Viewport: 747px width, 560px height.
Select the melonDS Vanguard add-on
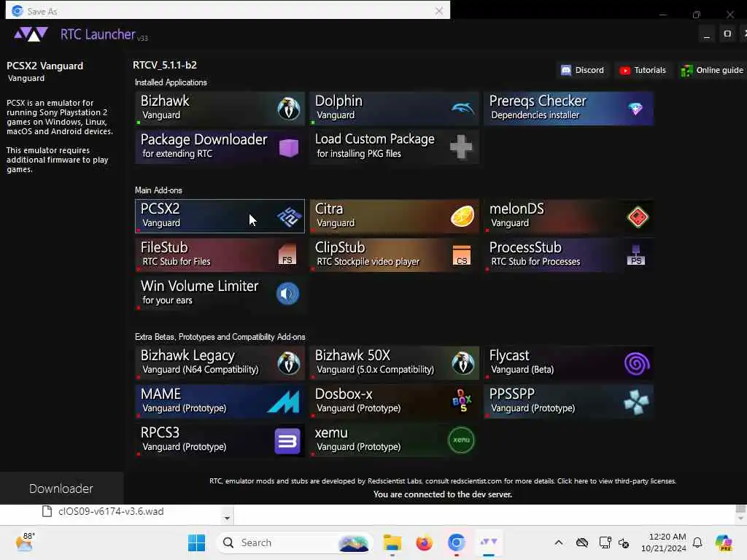(568, 216)
